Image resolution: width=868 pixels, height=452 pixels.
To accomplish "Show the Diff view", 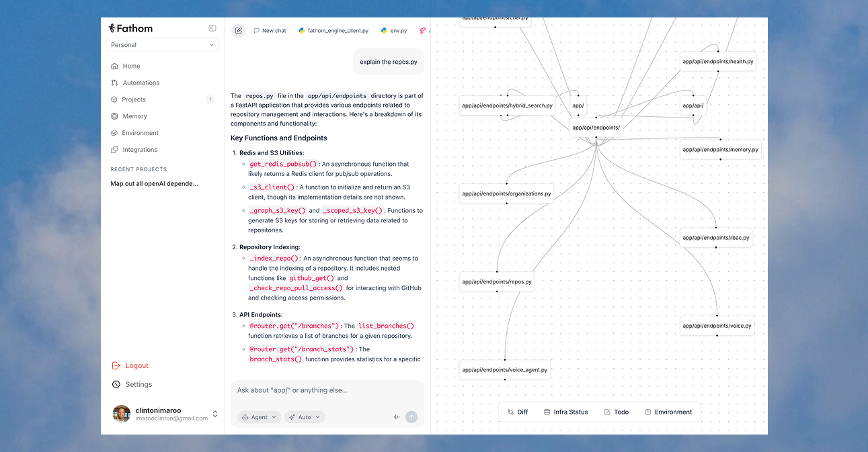I will [x=517, y=412].
